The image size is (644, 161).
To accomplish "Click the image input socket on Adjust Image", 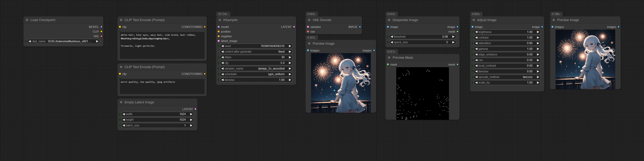I will pos(472,27).
